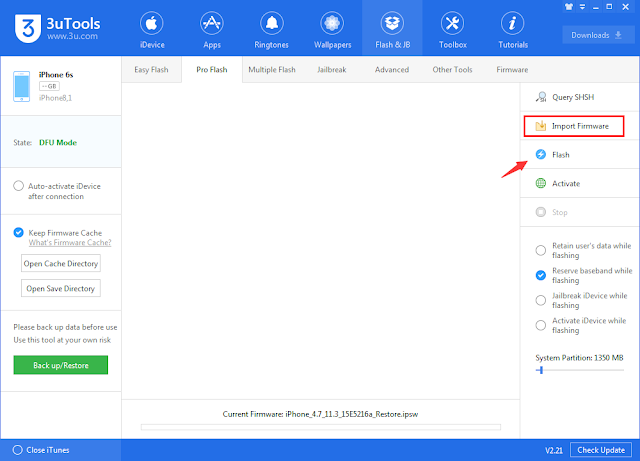Click the Stop circle icon
Viewport: 640px width, 461px height.
point(541,212)
